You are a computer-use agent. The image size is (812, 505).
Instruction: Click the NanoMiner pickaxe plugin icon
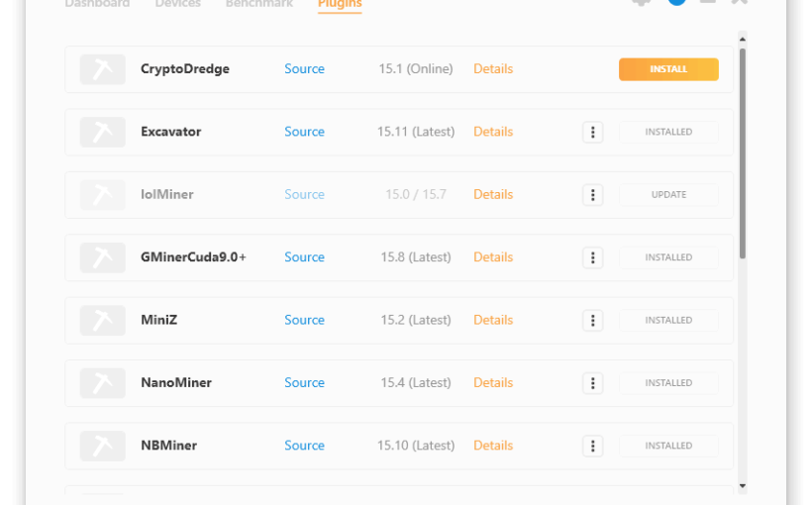coord(102,383)
